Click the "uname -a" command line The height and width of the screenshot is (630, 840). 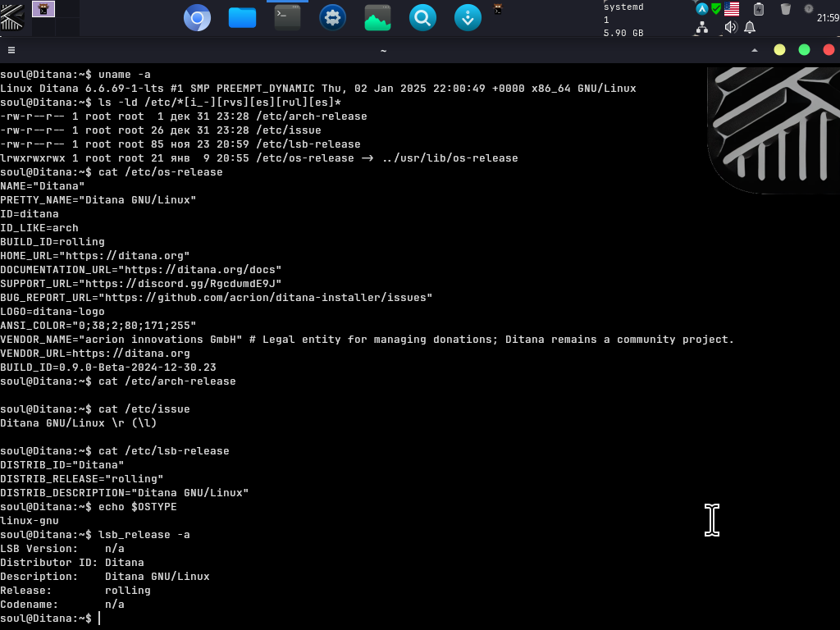pos(75,75)
